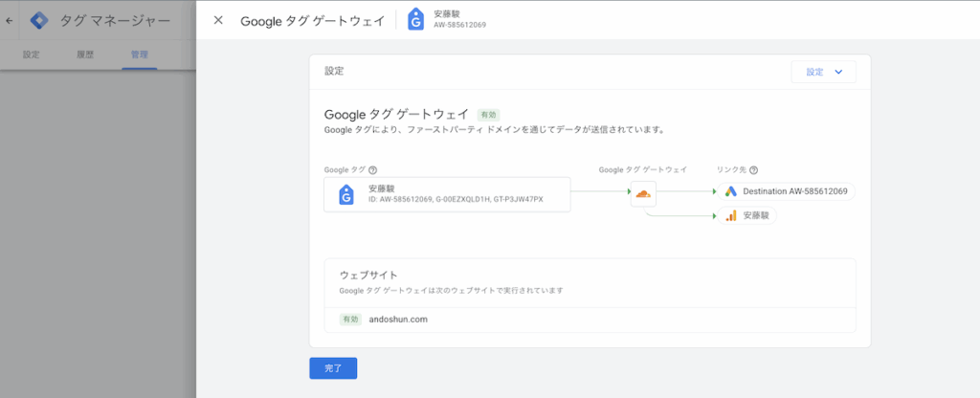The height and width of the screenshot is (398, 980).
Task: Click the andoshun.com website entry
Action: click(x=398, y=320)
